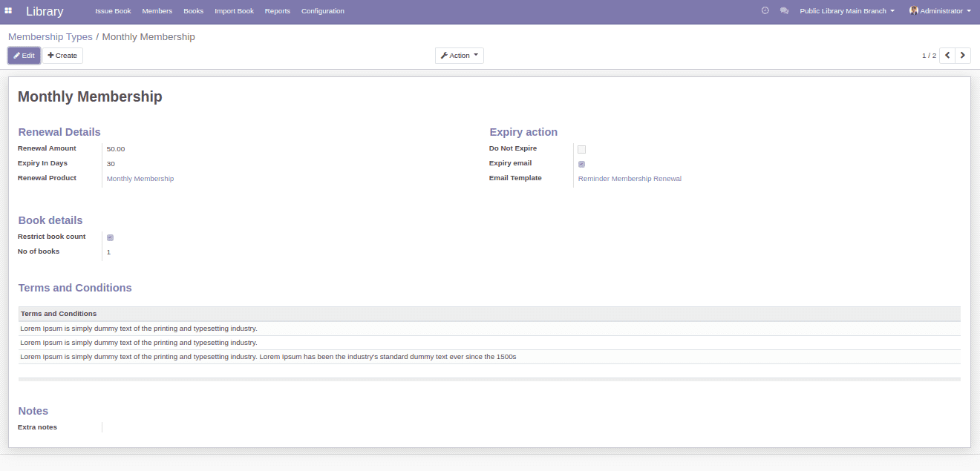The image size is (980, 471).
Task: Click the Notes section heading
Action: pos(33,411)
